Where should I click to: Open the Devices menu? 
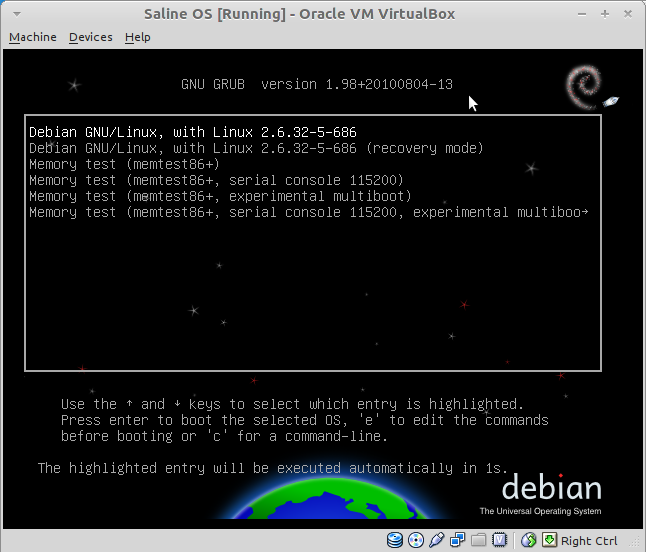[x=91, y=37]
